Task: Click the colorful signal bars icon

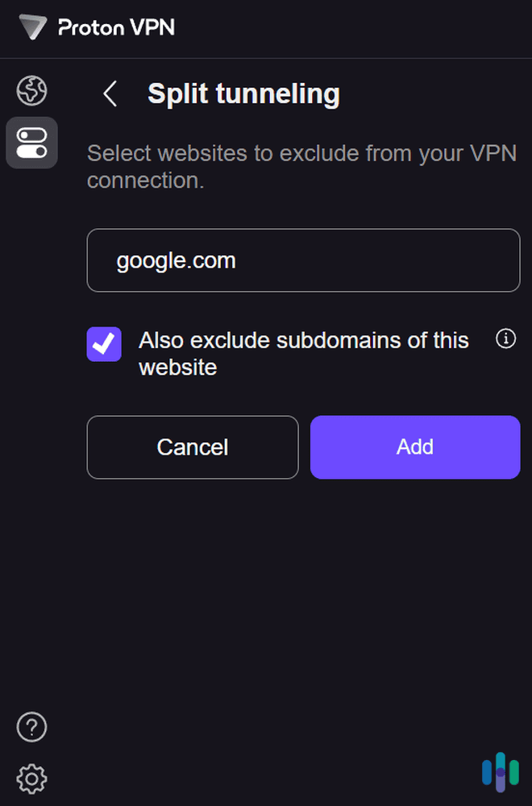Action: click(x=501, y=772)
